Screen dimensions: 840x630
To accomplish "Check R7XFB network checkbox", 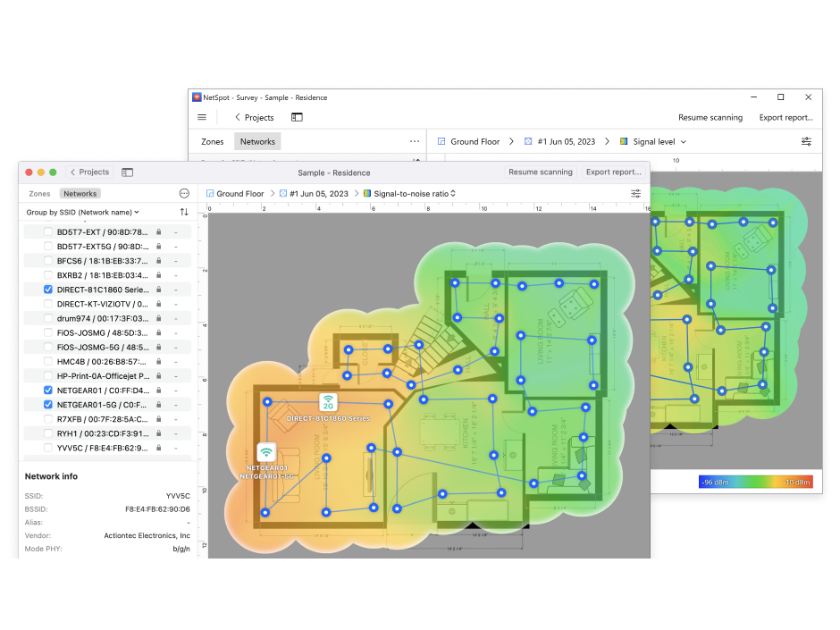I will point(48,419).
